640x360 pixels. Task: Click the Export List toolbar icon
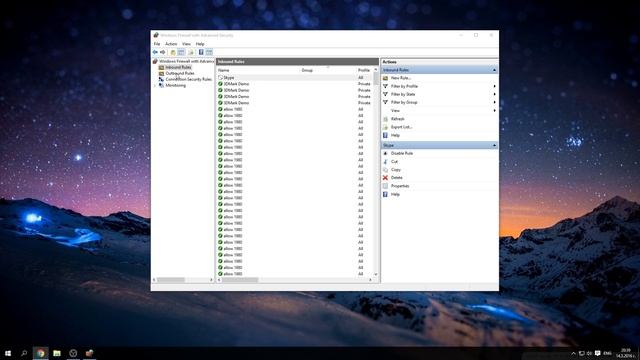tap(191, 52)
